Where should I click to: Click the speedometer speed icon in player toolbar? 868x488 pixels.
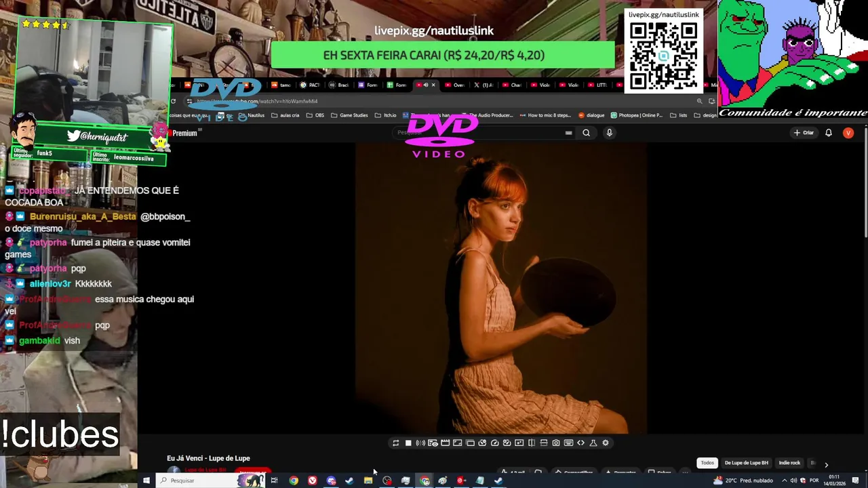tap(494, 443)
